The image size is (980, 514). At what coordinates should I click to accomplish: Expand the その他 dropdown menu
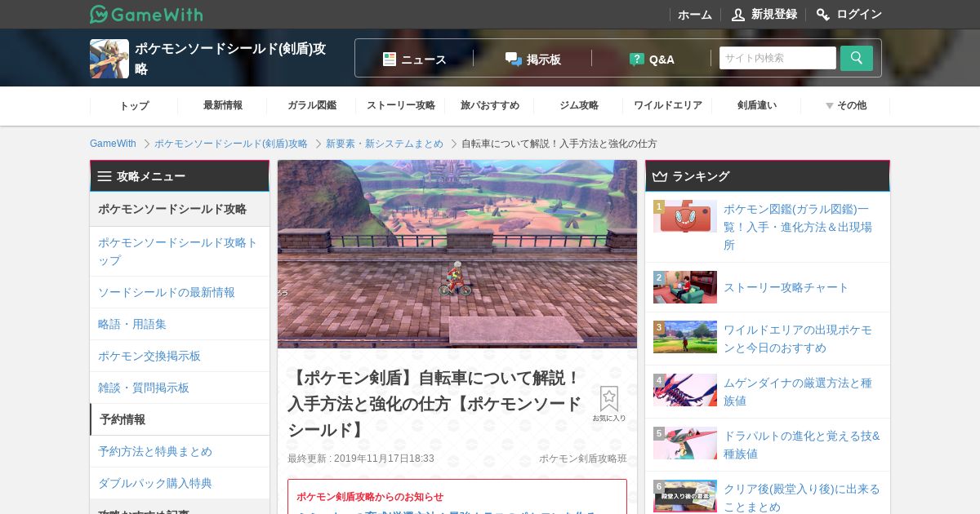845,105
